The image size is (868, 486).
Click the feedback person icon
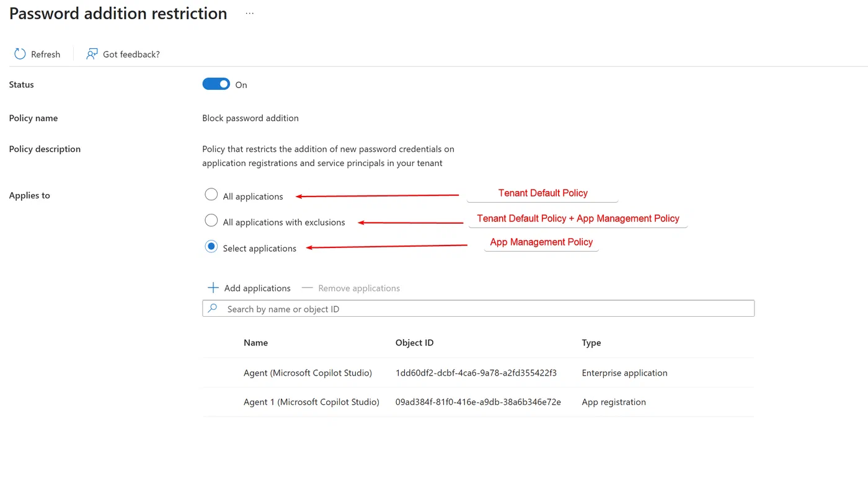point(92,54)
